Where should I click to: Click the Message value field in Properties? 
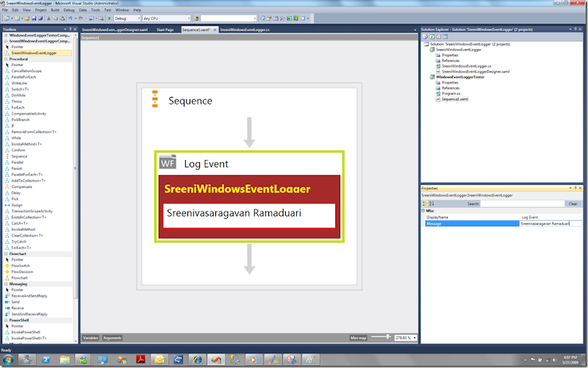(551, 223)
